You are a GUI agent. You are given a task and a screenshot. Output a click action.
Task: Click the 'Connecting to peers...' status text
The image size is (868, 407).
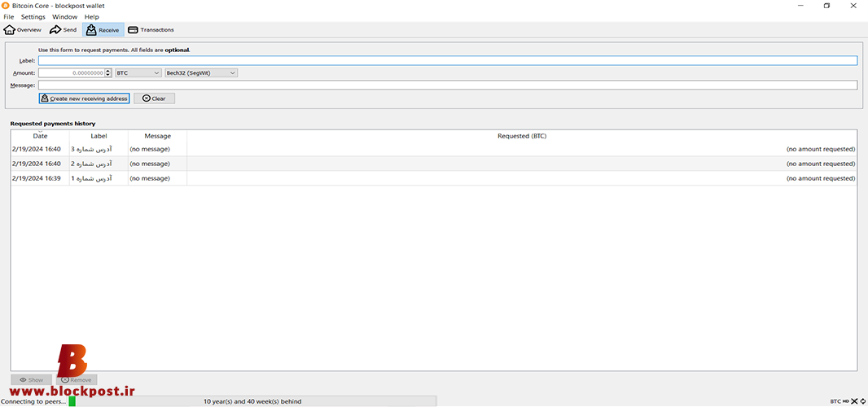[x=33, y=401]
